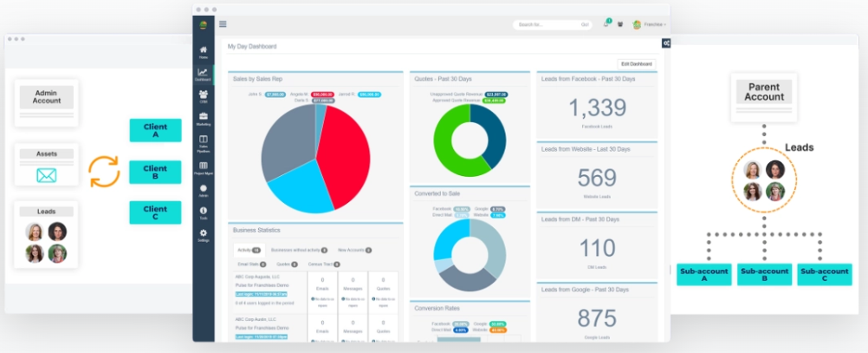Open the notifications bell icon
The image size is (868, 353).
click(x=606, y=23)
